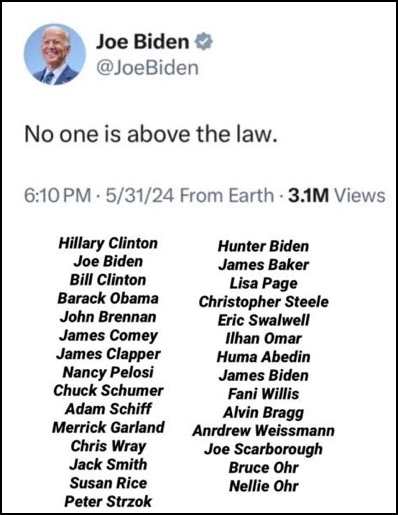Click the name Nancy Pelosi

coord(108,372)
